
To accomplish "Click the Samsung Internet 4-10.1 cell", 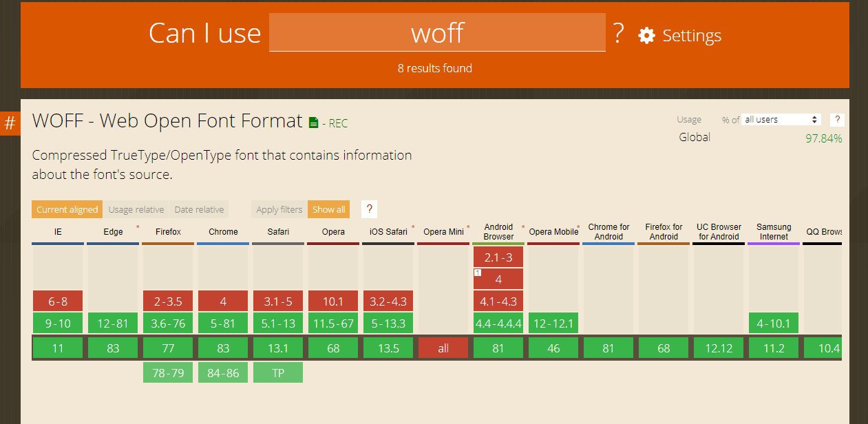I will click(774, 323).
